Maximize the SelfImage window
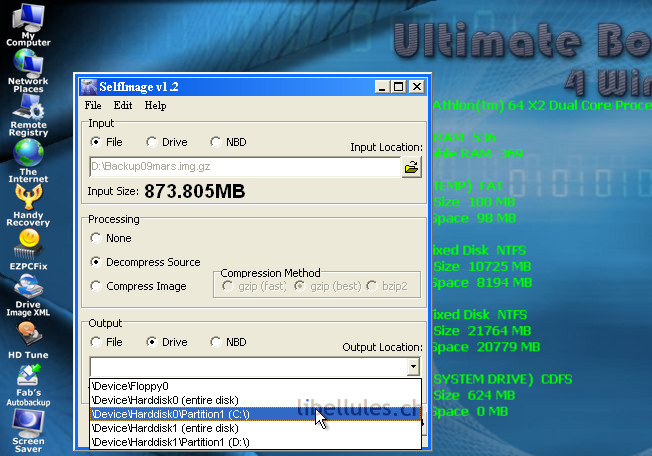652x456 pixels. pyautogui.click(x=398, y=87)
